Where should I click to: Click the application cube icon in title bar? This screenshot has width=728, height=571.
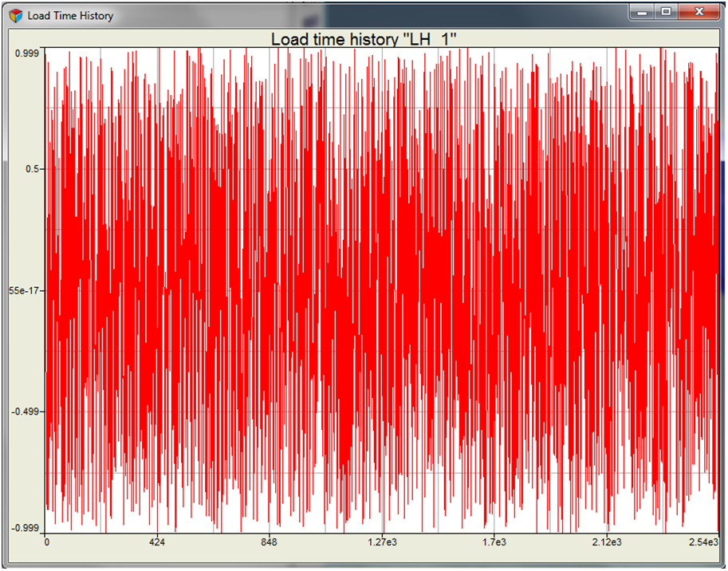point(16,16)
